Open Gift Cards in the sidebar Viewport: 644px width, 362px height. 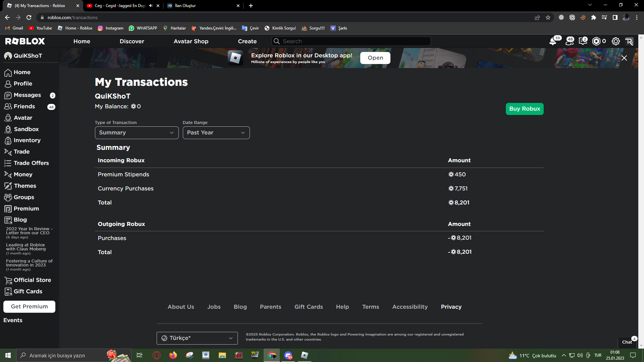tap(23, 292)
